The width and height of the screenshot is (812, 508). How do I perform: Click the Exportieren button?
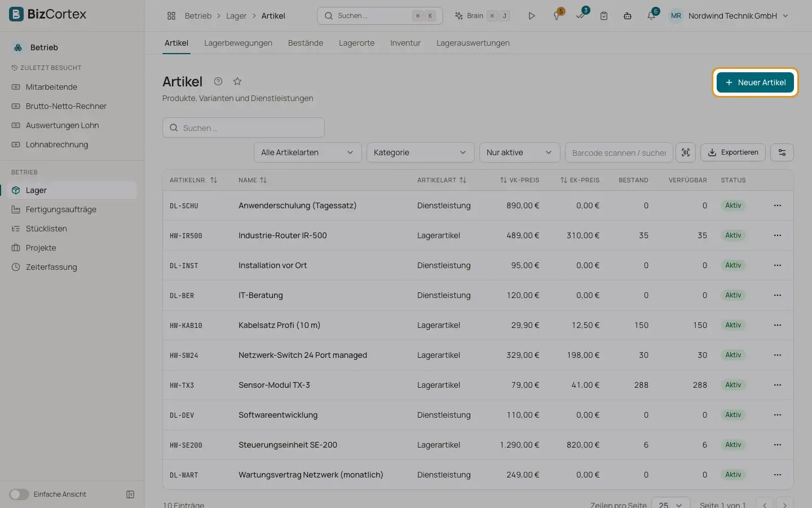pos(733,152)
